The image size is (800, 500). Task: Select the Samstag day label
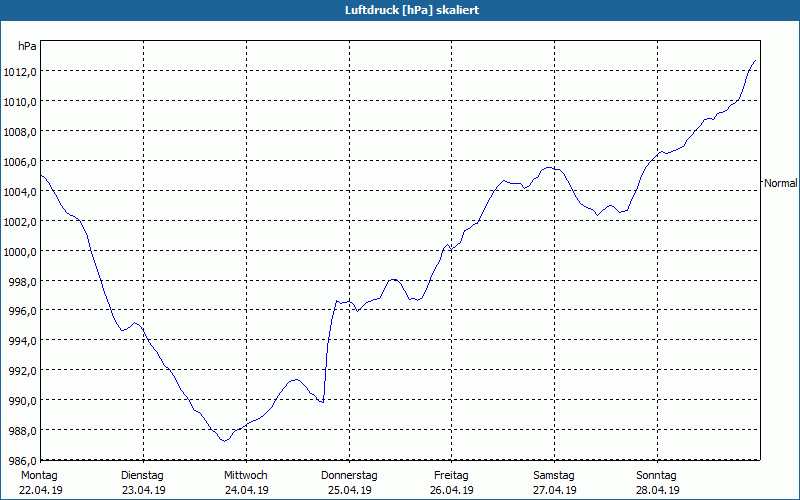tap(554, 476)
